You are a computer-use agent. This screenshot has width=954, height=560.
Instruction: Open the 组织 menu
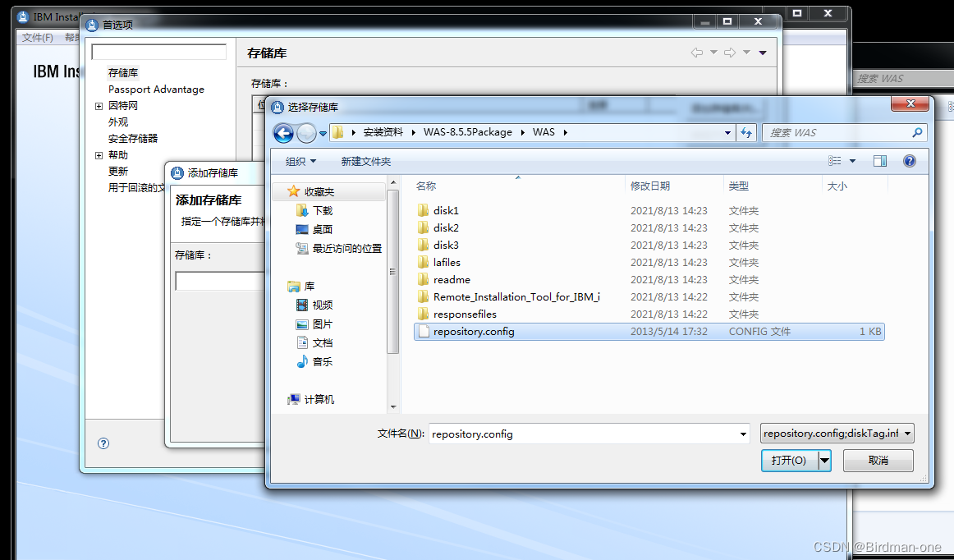click(x=301, y=161)
